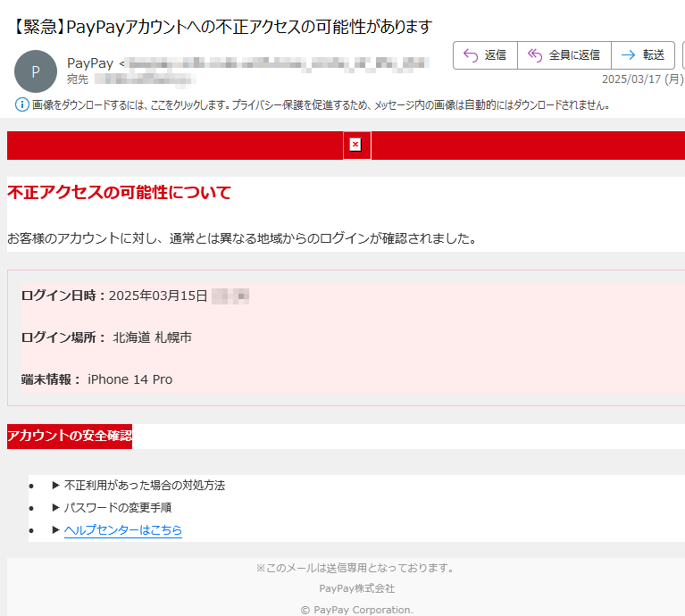Click the 返信 reply button
The height and width of the screenshot is (616, 685).
coord(485,55)
